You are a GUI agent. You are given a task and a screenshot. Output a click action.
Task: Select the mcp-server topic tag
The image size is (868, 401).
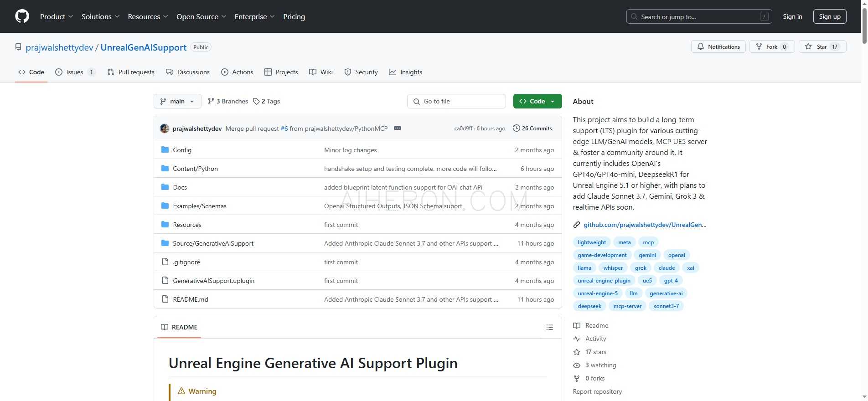click(x=627, y=306)
